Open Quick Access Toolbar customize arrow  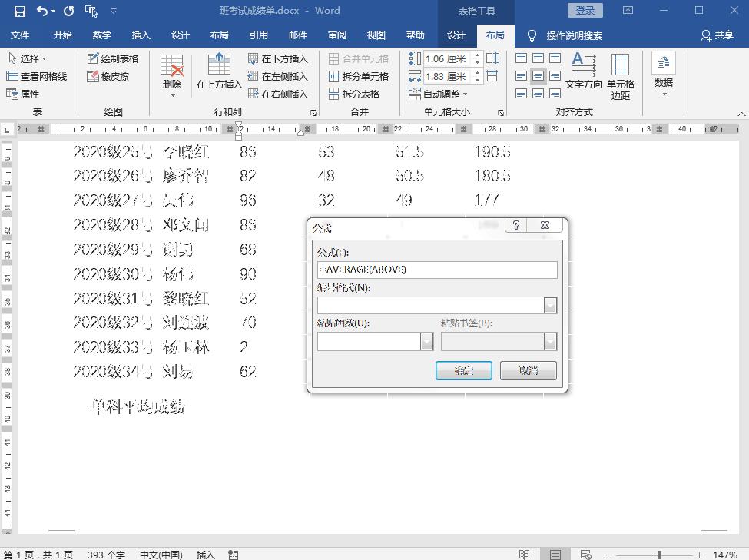(114, 11)
